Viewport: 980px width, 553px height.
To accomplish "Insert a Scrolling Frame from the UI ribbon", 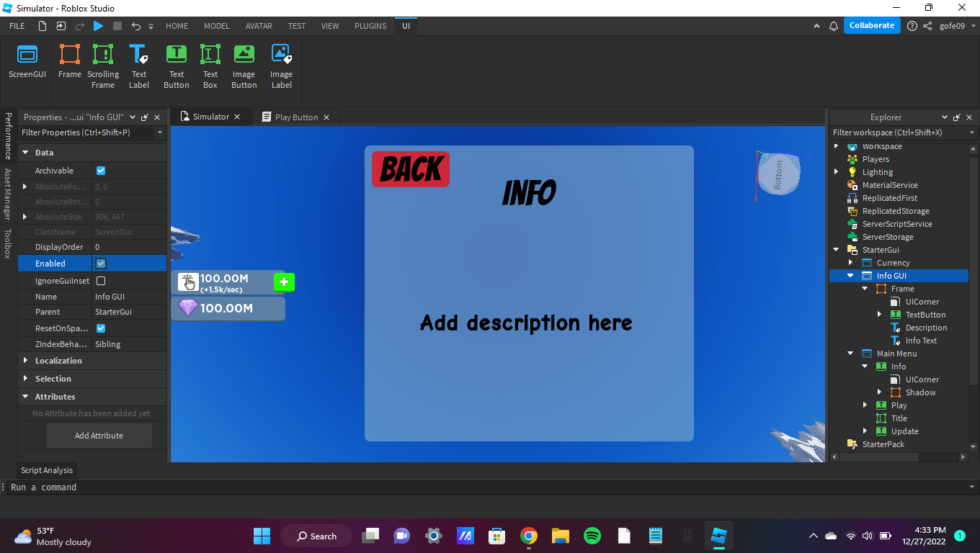I will pos(102,63).
